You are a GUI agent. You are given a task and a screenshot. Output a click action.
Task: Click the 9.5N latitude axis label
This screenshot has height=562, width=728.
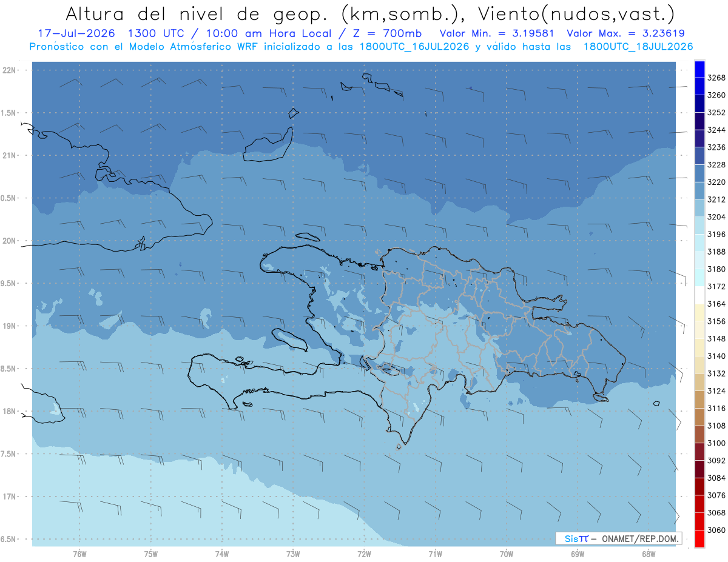9,283
